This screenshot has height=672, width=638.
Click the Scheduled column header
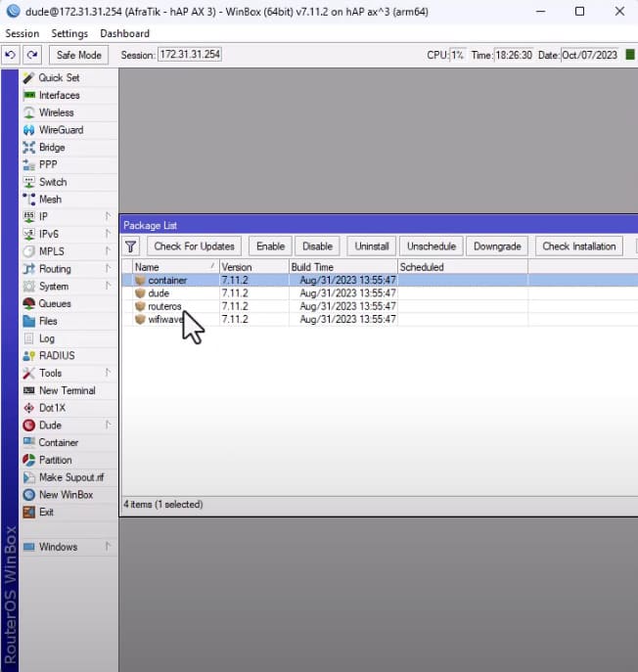[x=463, y=267]
